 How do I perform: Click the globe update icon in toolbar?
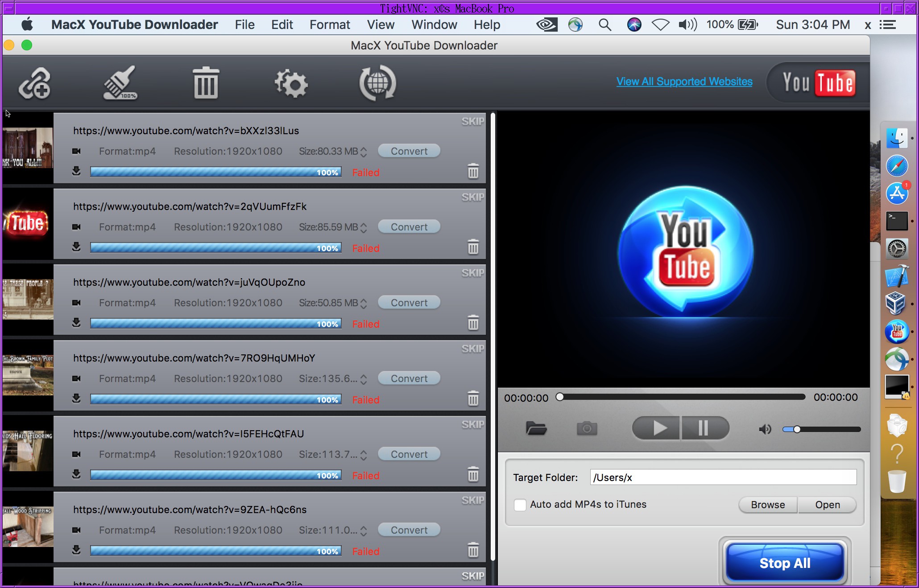coord(377,83)
